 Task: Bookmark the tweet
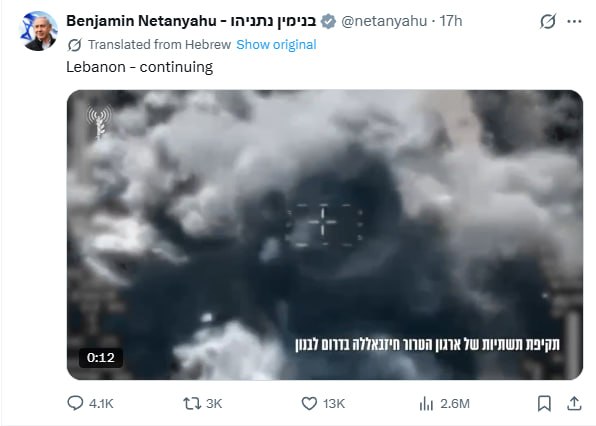544,403
